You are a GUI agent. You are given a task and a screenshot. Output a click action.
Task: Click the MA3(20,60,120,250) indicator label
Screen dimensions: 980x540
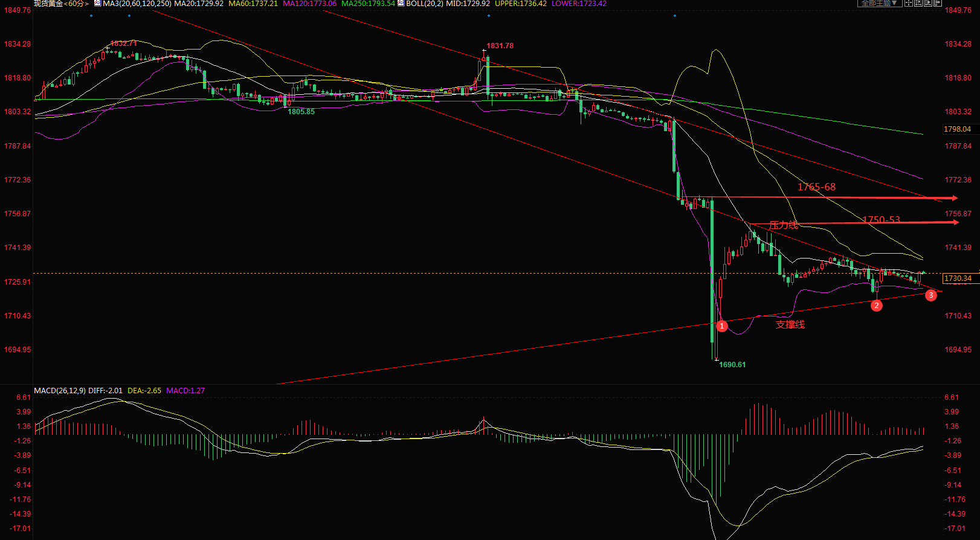click(x=137, y=4)
